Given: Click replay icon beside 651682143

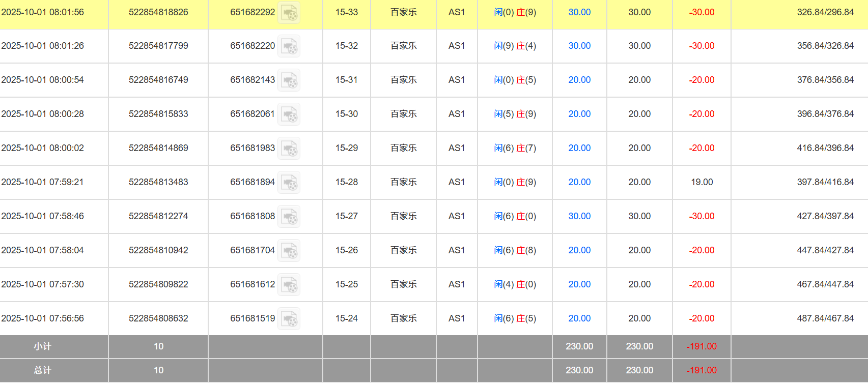Looking at the screenshot, I should tap(289, 80).
